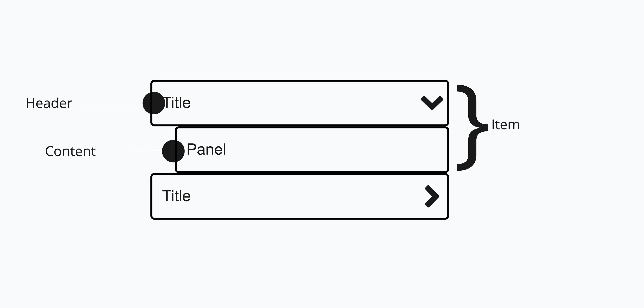This screenshot has height=308, width=644.
Task: Collapse the expanded item using the down chevron
Action: click(432, 103)
